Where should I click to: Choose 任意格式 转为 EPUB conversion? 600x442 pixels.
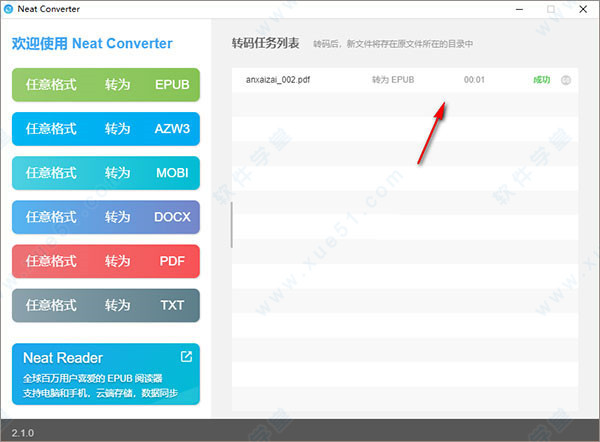106,85
